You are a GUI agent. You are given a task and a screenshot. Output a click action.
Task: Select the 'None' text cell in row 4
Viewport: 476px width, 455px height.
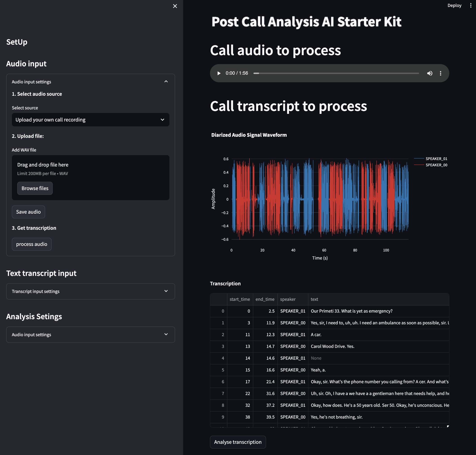(379, 358)
